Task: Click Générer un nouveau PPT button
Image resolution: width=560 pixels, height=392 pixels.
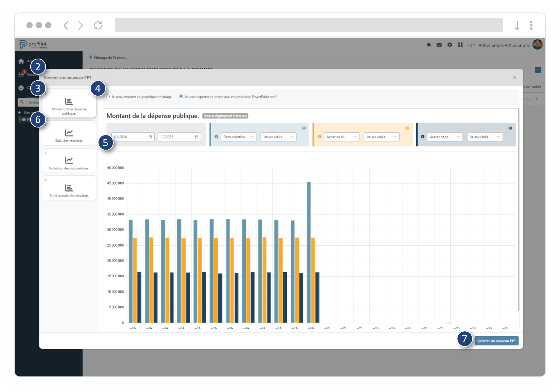Action: [496, 341]
